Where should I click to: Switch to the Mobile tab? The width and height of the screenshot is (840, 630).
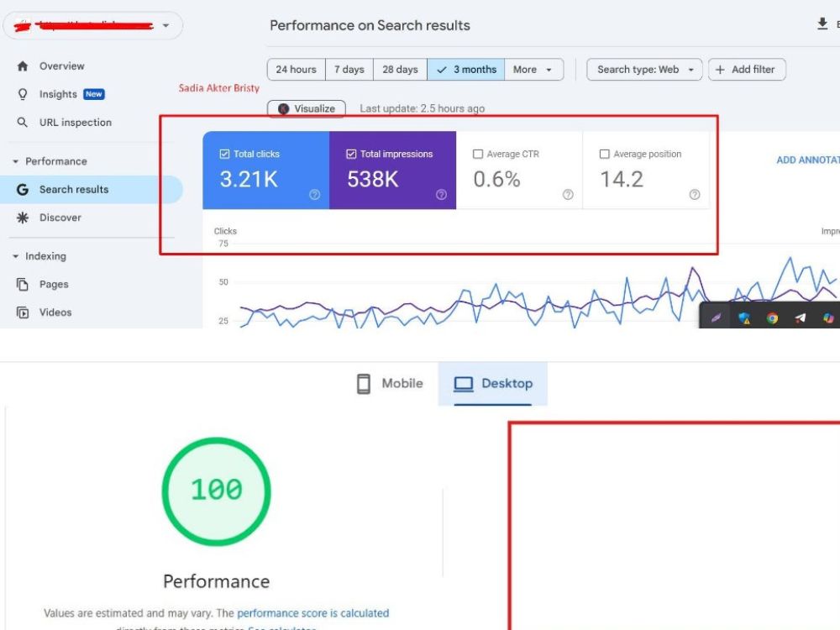tap(390, 384)
